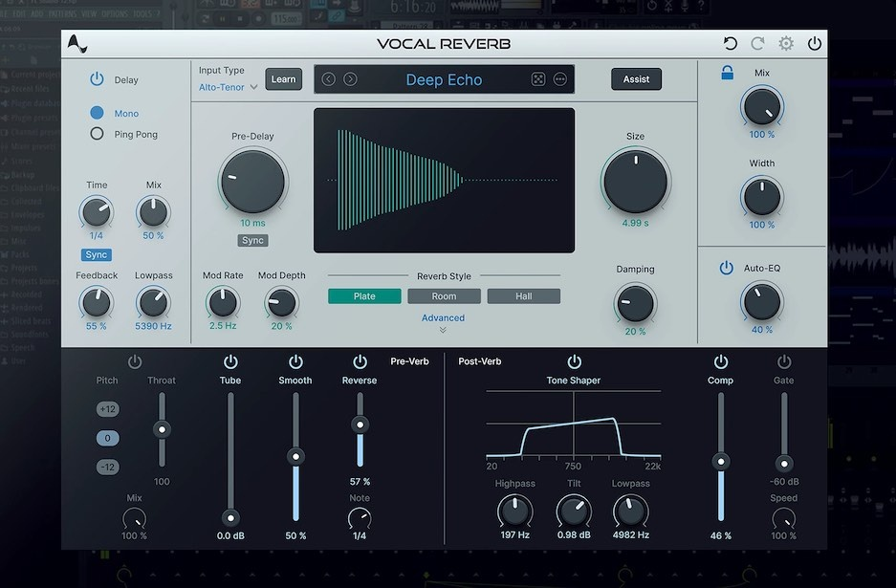This screenshot has height=588, width=896.
Task: Lock the Mix knob with the lock icon
Action: [x=727, y=73]
